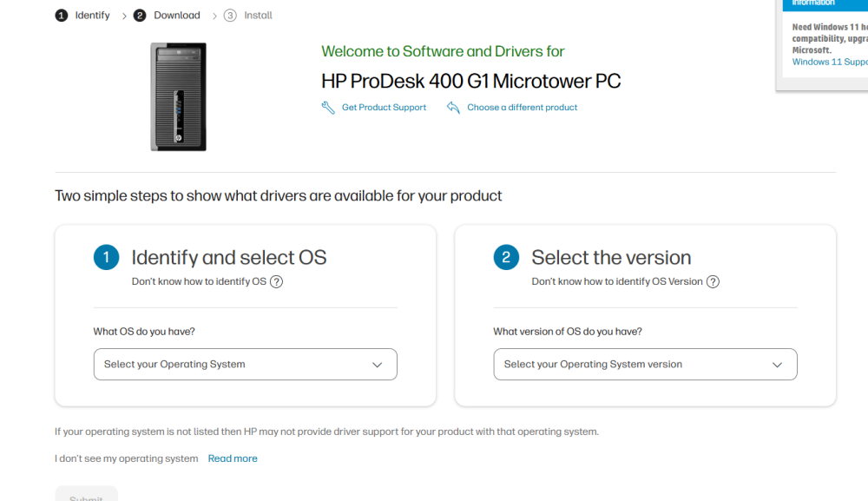Click the step 1 Identify circle icon
The height and width of the screenshot is (501, 868).
coord(62,16)
